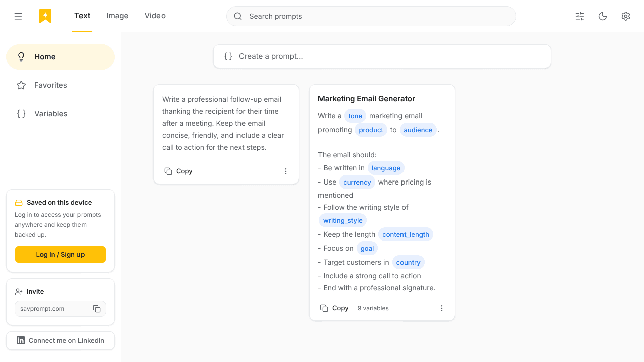This screenshot has width=644, height=362.
Task: Click the Saved on this device heading
Action: tap(59, 203)
